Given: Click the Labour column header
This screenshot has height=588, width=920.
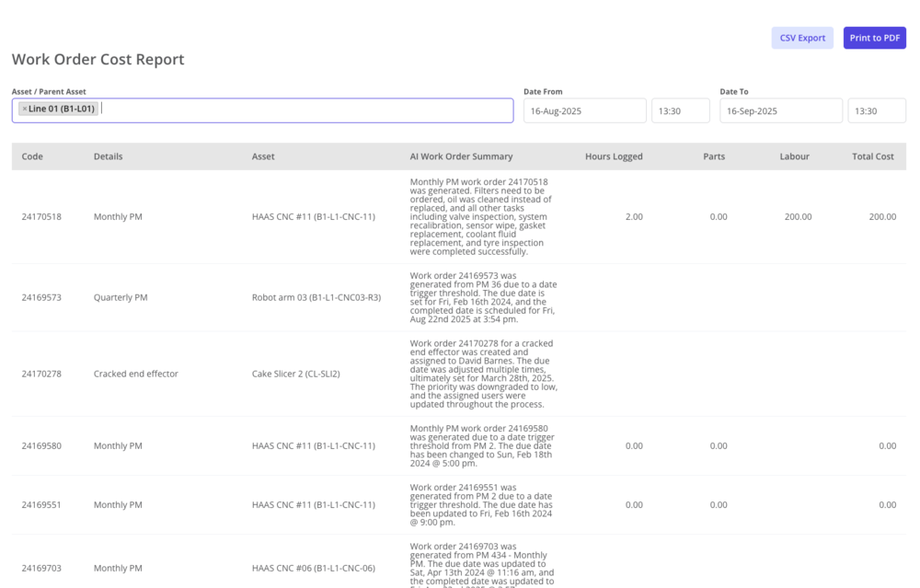Looking at the screenshot, I should 795,156.
